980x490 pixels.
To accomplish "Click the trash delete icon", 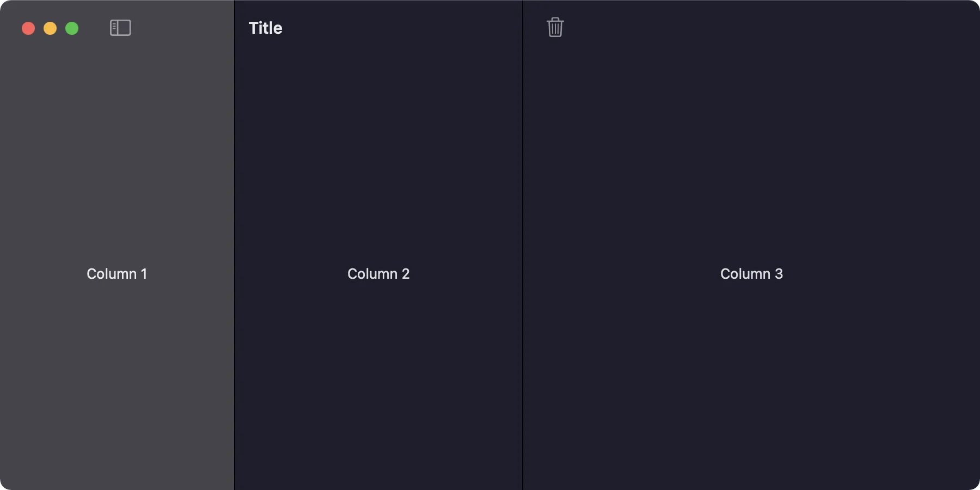I will (x=555, y=27).
